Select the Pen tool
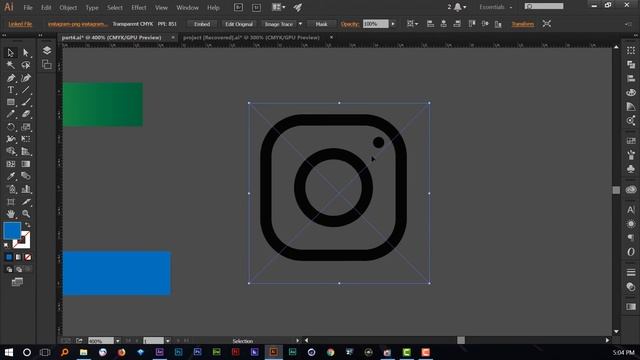The width and height of the screenshot is (640, 360). [11, 78]
